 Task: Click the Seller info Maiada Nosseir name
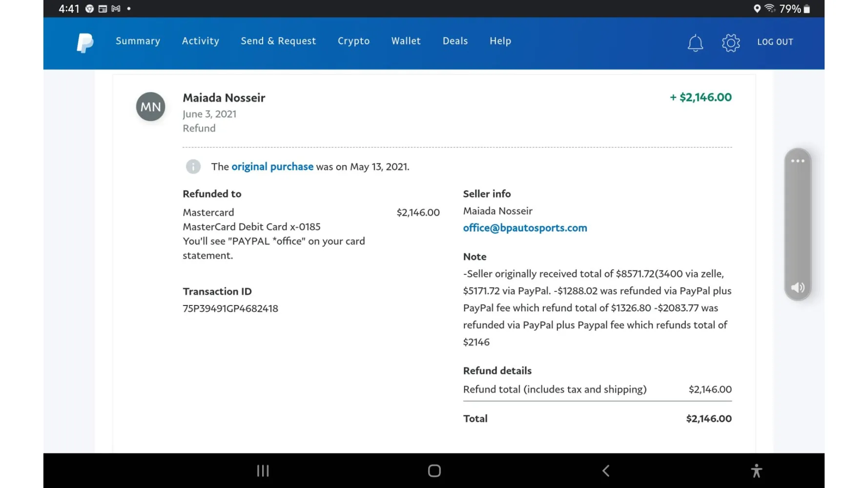(497, 211)
